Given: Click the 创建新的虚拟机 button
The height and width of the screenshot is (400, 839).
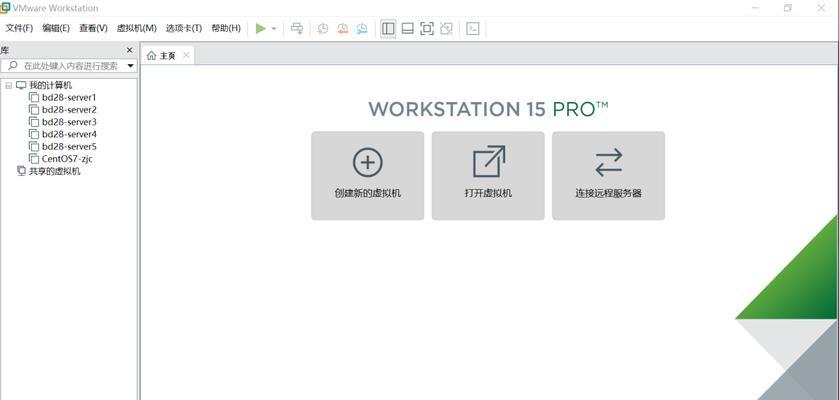Looking at the screenshot, I should pyautogui.click(x=368, y=176).
